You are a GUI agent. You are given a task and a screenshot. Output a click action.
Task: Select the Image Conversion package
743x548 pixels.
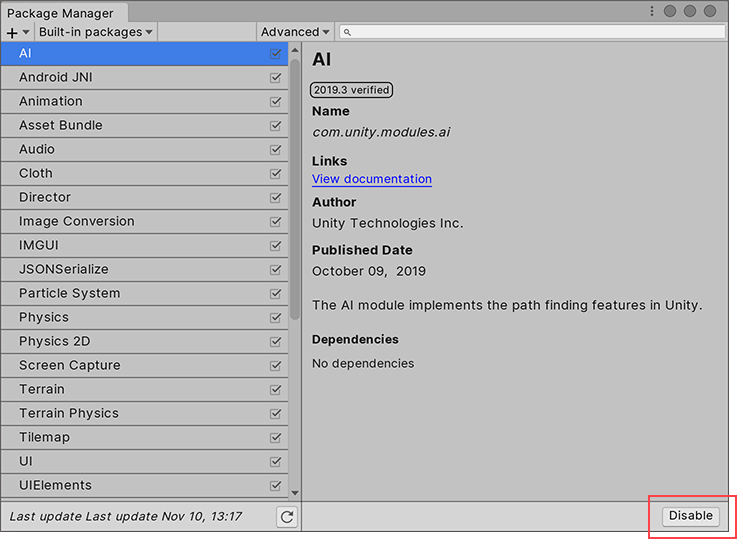pos(144,222)
